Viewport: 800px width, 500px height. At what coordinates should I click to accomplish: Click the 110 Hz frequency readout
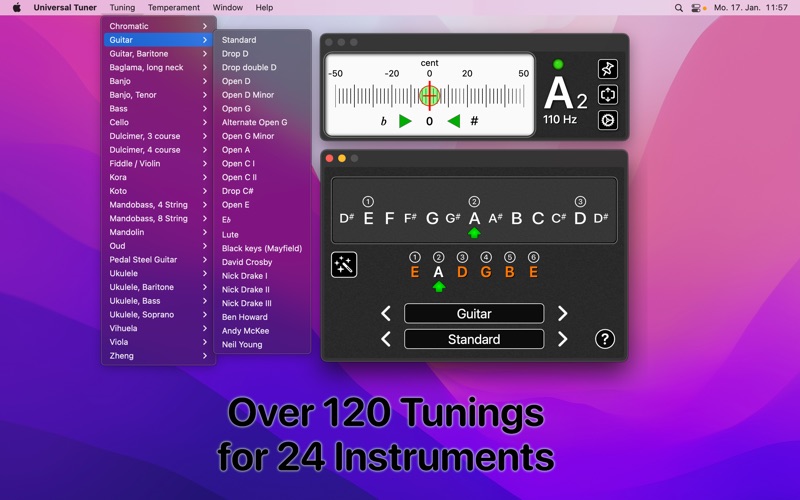coord(560,120)
